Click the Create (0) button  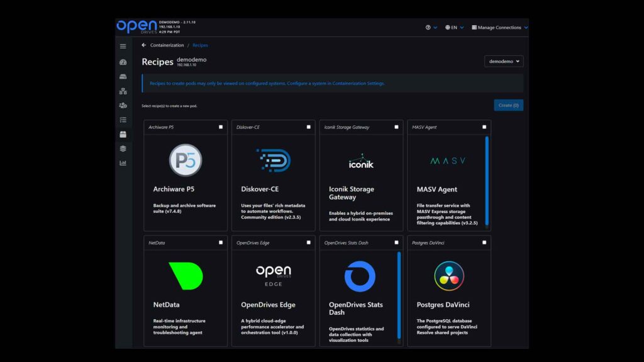tap(508, 105)
